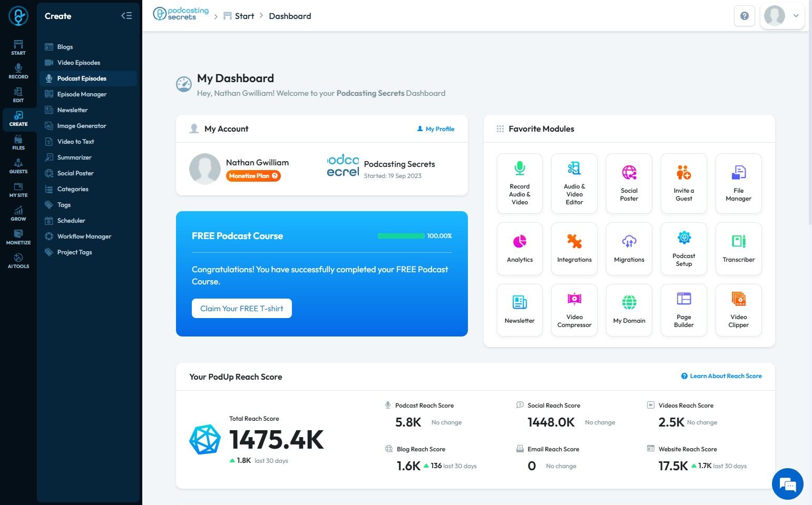
Task: Open the Monetize section in left rail
Action: pyautogui.click(x=18, y=237)
